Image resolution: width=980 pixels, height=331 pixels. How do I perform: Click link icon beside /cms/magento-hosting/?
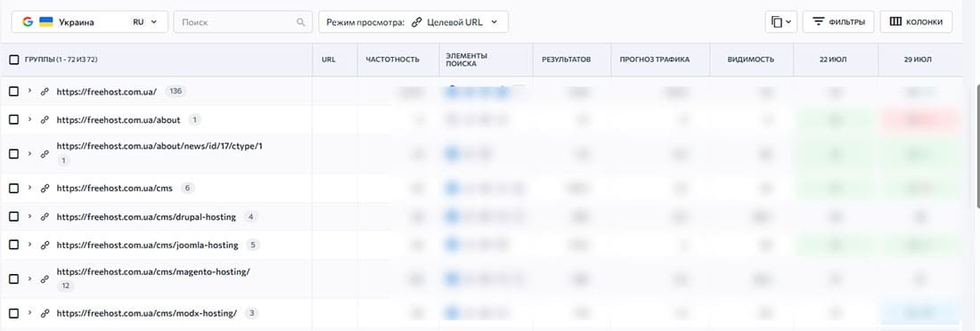45,279
